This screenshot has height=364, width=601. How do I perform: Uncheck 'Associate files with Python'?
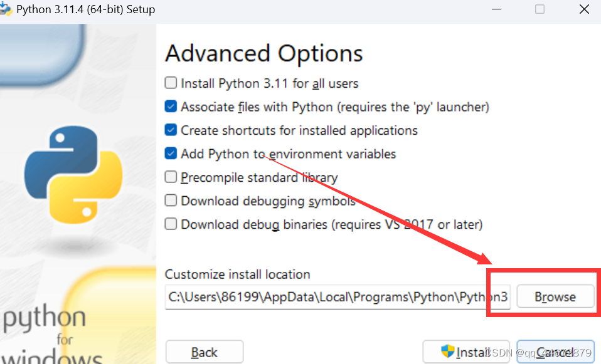point(170,107)
